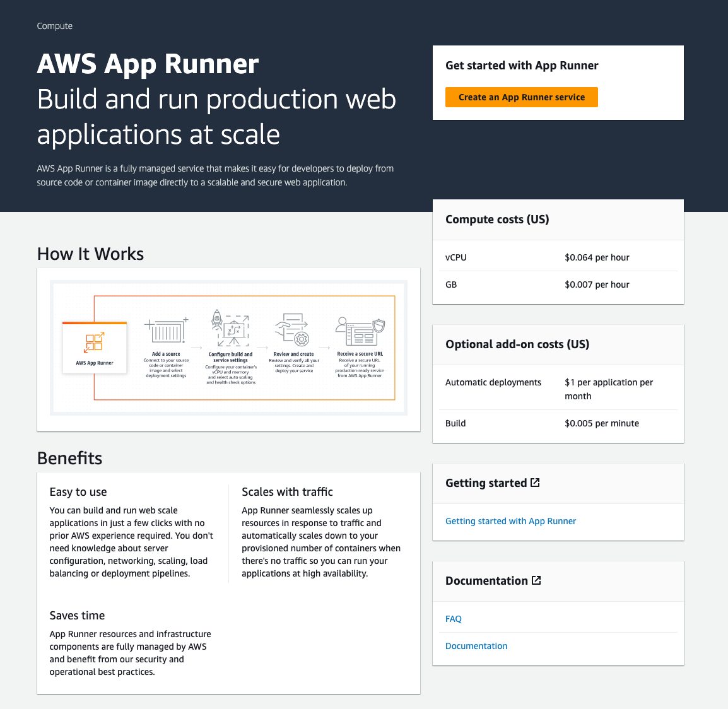
Task: Click the Scales with traffic benefit heading
Action: [287, 492]
